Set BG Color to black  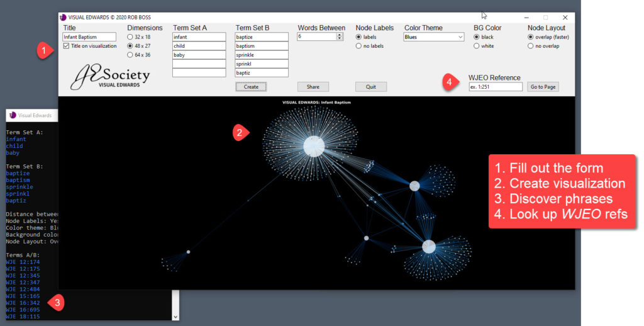point(477,37)
